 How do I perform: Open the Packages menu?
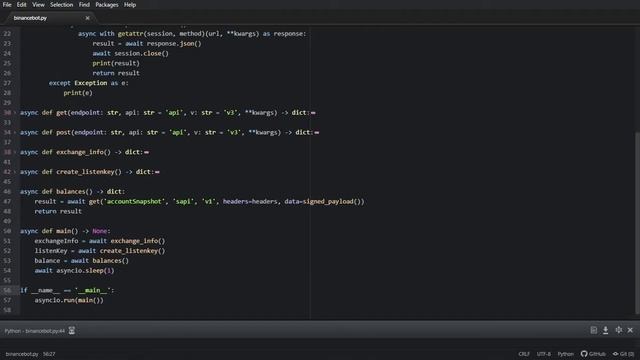[x=107, y=4]
